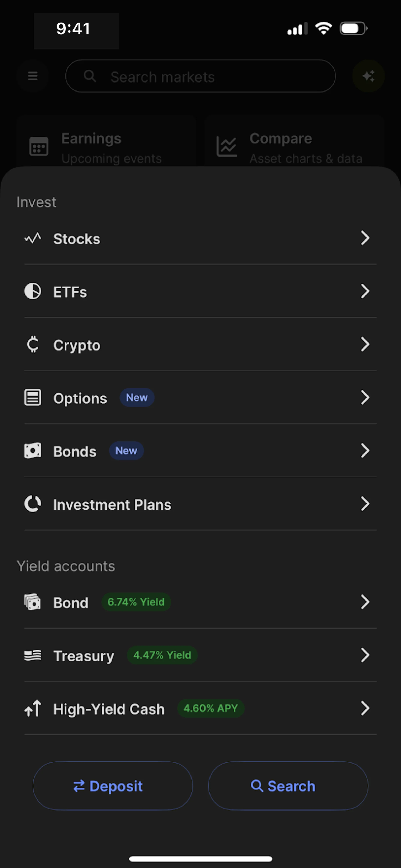Tap the ETFs pie chart icon
The height and width of the screenshot is (868, 401).
pyautogui.click(x=33, y=291)
